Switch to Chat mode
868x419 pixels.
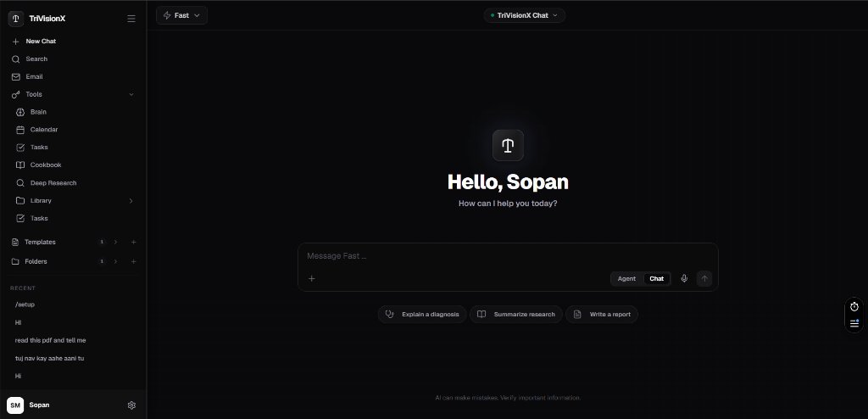pyautogui.click(x=657, y=279)
